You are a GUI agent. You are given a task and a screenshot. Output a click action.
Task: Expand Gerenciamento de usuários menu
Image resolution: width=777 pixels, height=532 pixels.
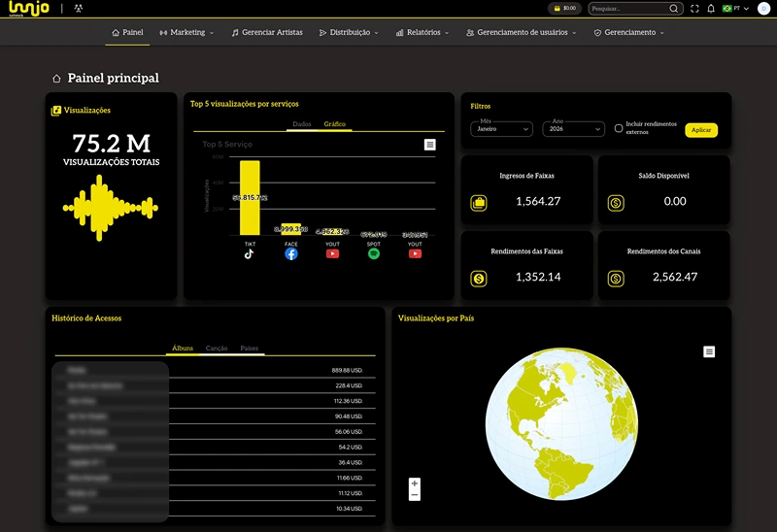pos(522,32)
